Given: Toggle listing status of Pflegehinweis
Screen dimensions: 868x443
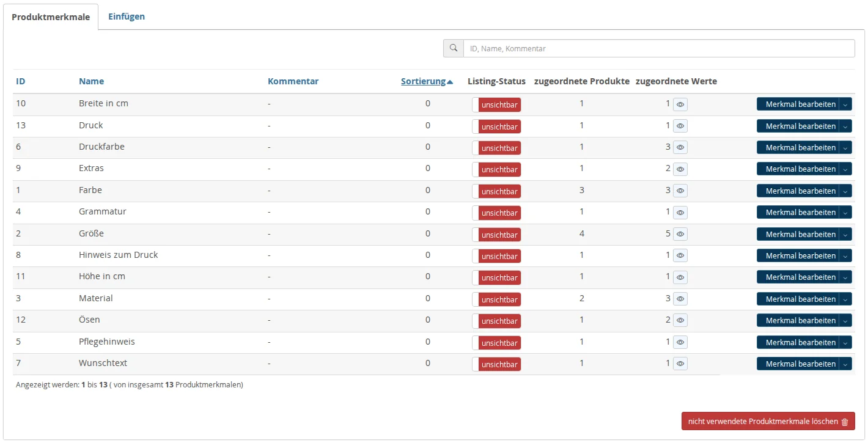Looking at the screenshot, I should pyautogui.click(x=496, y=343).
